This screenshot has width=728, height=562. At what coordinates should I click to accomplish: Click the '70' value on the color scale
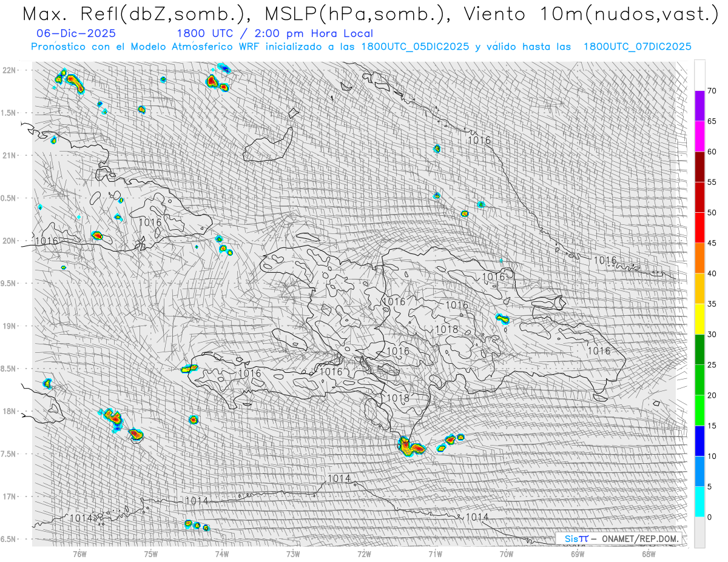(712, 91)
